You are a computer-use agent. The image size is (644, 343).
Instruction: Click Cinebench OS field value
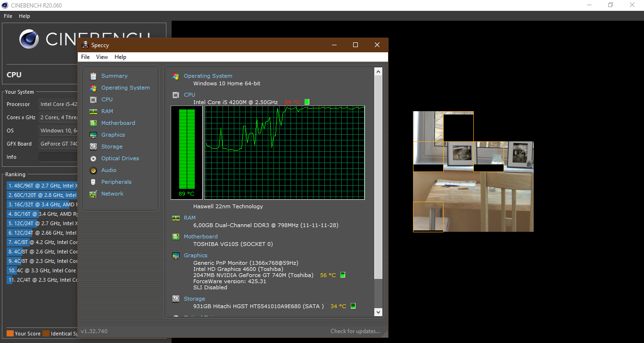(58, 131)
